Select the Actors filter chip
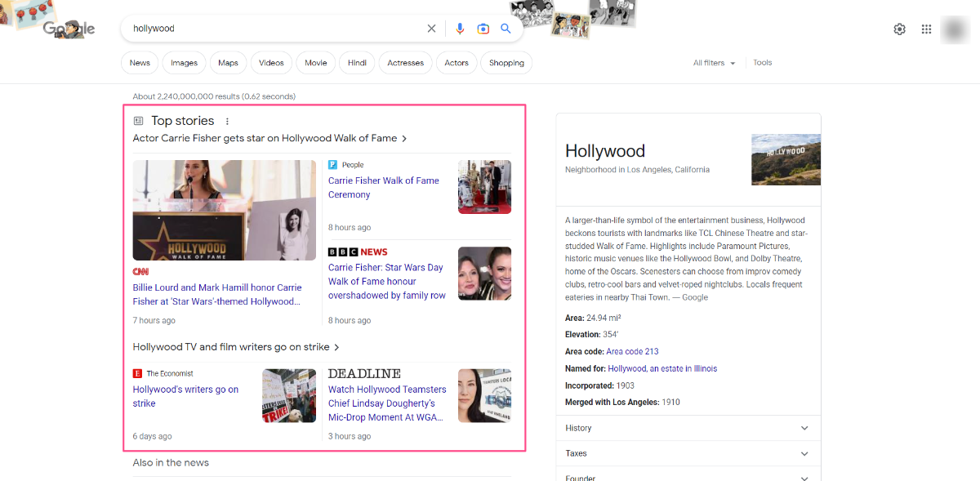 (457, 63)
